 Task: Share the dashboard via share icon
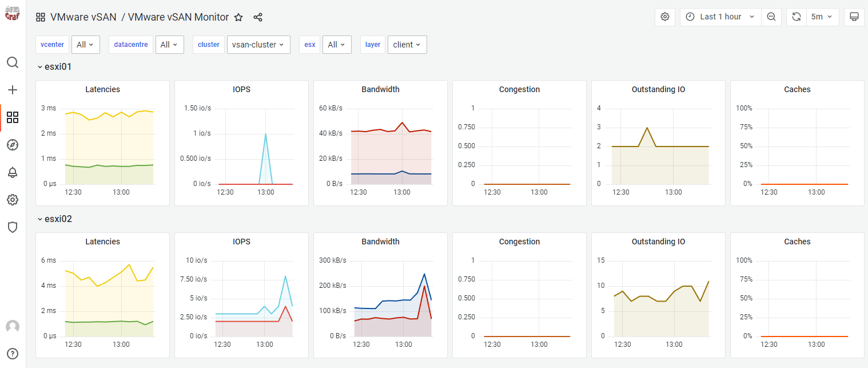coord(258,17)
